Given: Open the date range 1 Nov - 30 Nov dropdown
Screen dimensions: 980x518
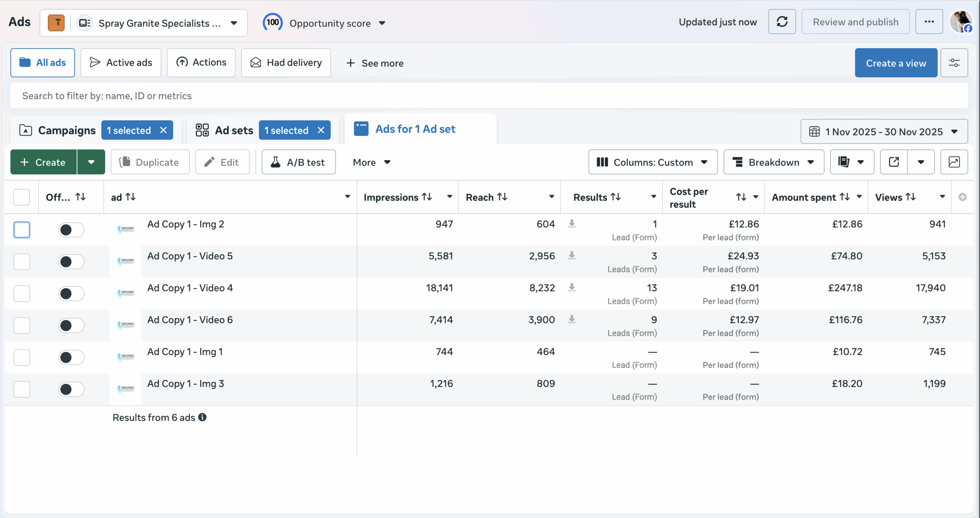Looking at the screenshot, I should pos(884,132).
